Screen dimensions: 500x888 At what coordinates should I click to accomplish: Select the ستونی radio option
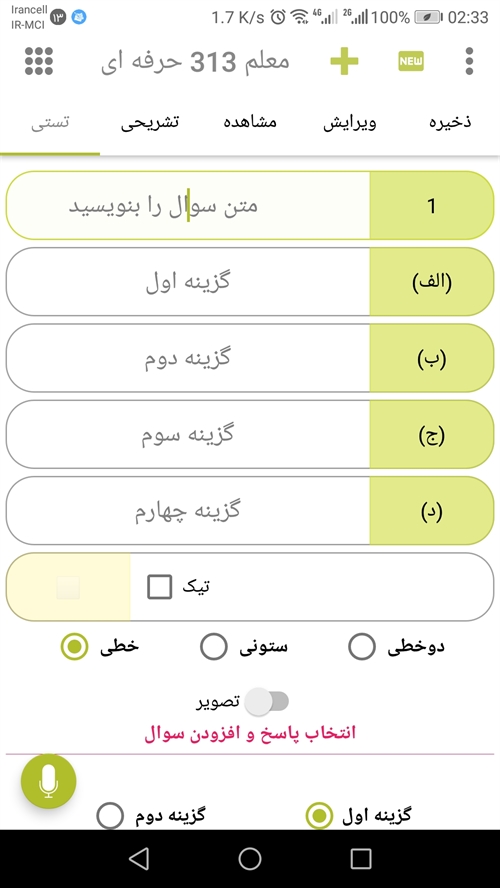click(x=214, y=647)
